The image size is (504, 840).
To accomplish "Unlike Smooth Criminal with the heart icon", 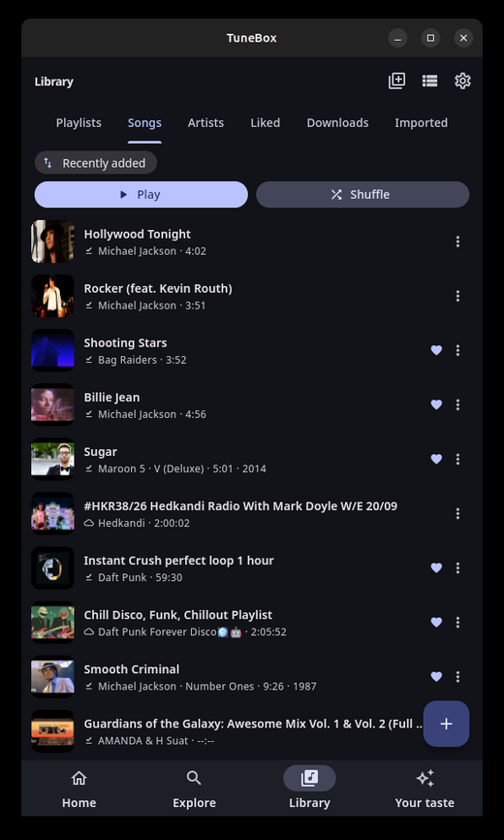I will pos(436,677).
